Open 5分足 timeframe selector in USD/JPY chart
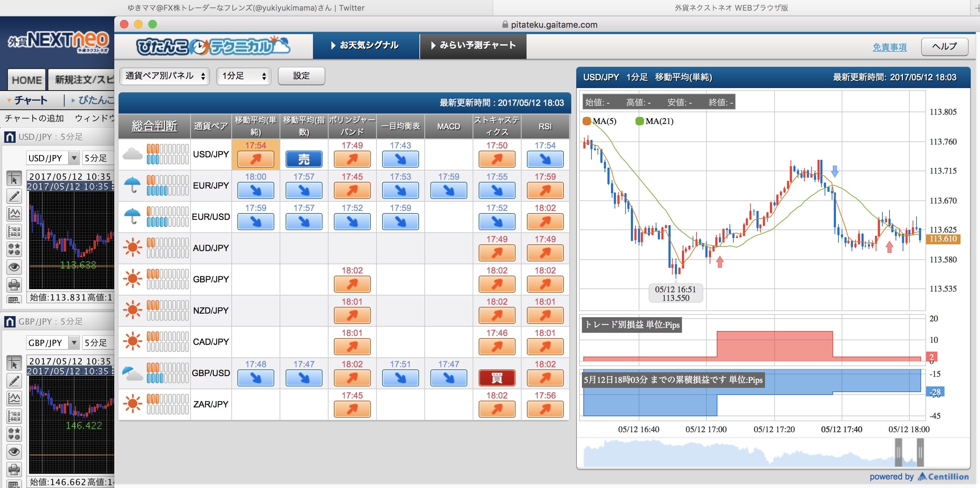This screenshot has width=980, height=488. [x=98, y=158]
